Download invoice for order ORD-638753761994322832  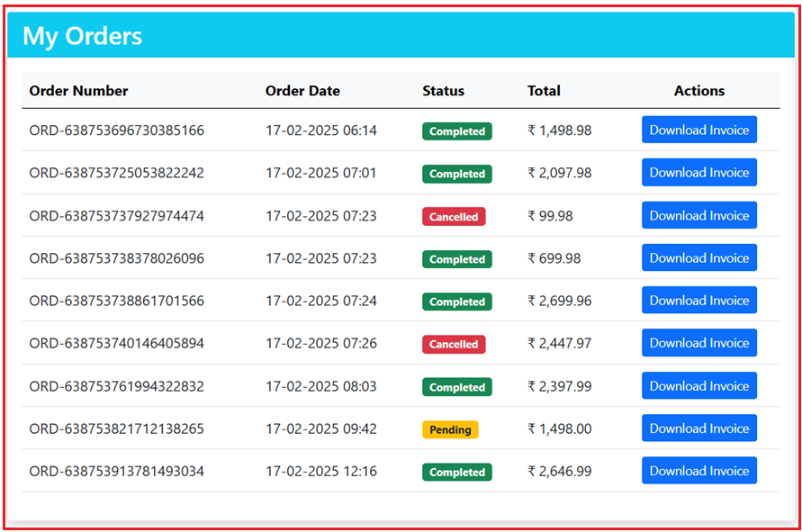pyautogui.click(x=699, y=385)
